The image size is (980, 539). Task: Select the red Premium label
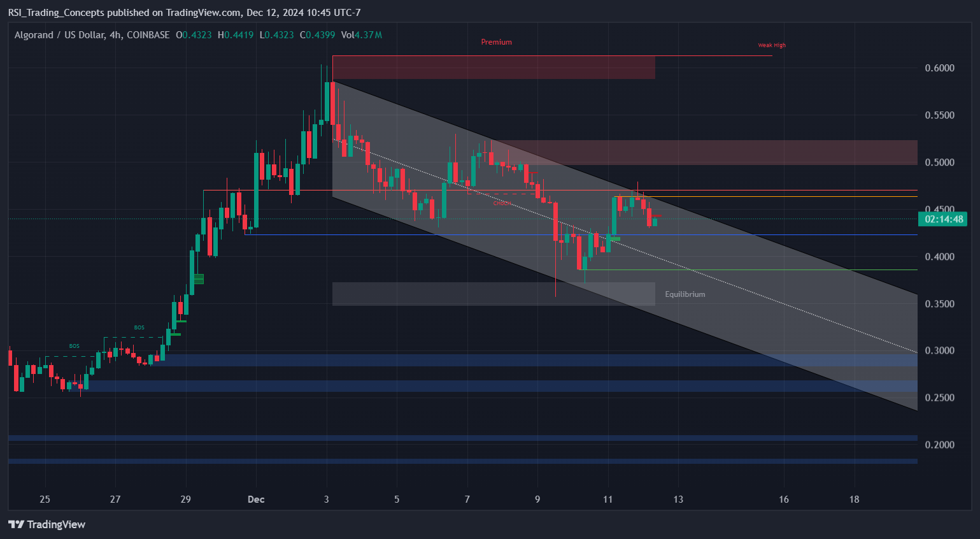point(497,42)
